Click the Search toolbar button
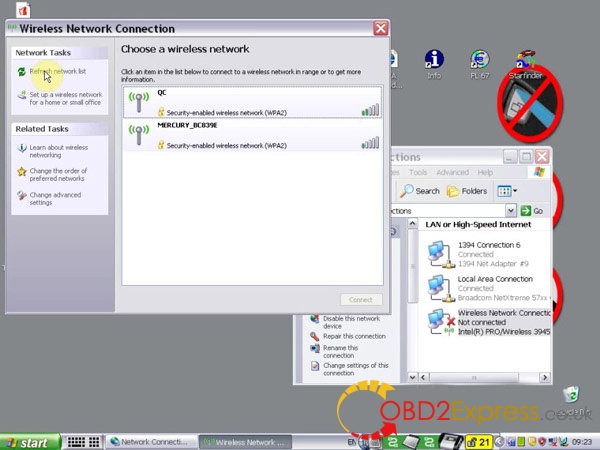The height and width of the screenshot is (450, 600). [421, 191]
